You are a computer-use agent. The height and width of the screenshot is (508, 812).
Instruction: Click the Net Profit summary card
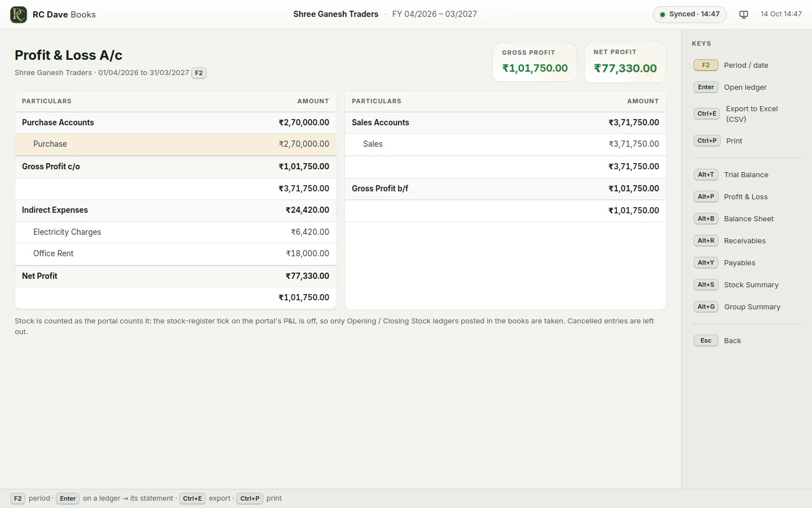(x=625, y=62)
